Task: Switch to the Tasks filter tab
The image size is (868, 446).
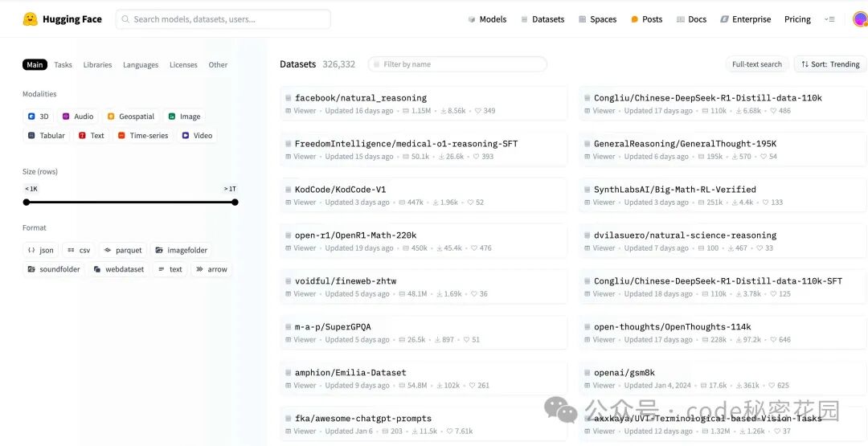Action: tap(63, 65)
